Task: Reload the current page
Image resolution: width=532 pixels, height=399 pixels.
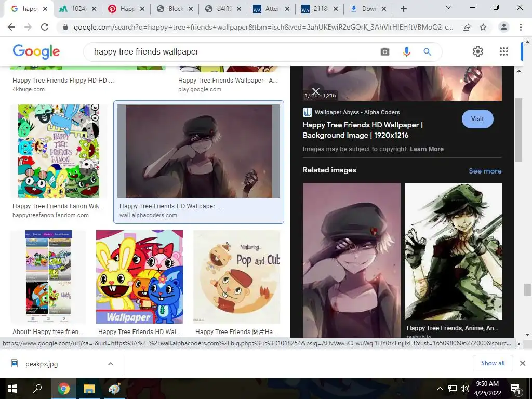Action: [45, 27]
